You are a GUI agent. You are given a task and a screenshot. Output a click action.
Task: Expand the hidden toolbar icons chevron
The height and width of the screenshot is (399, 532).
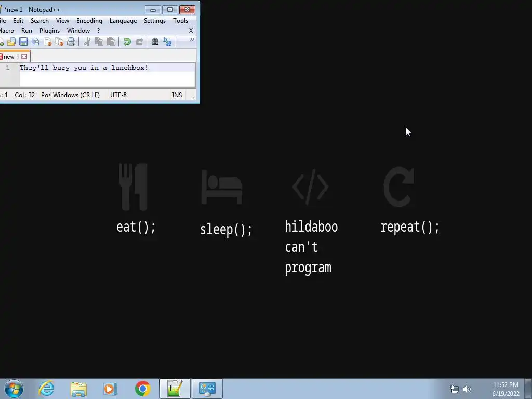point(192,39)
